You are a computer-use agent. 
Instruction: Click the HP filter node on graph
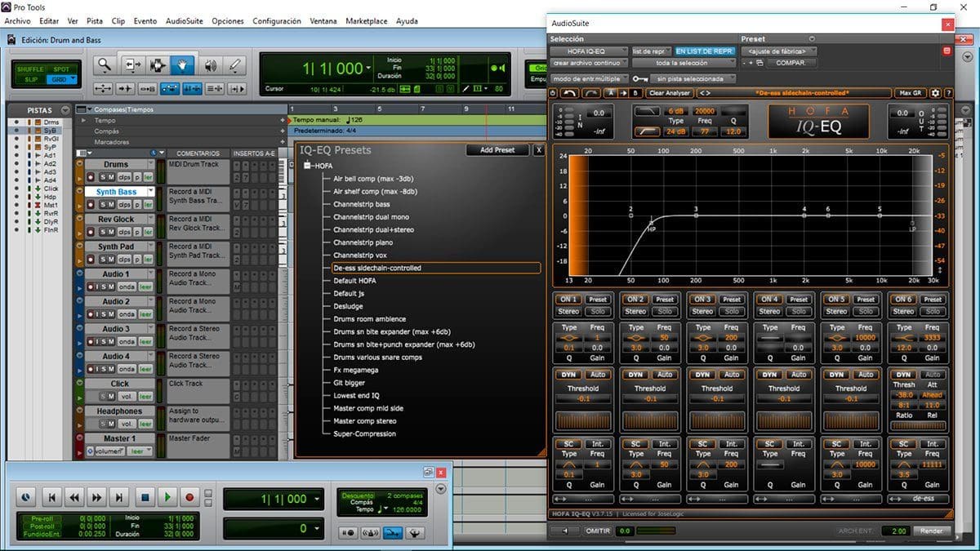(x=652, y=222)
